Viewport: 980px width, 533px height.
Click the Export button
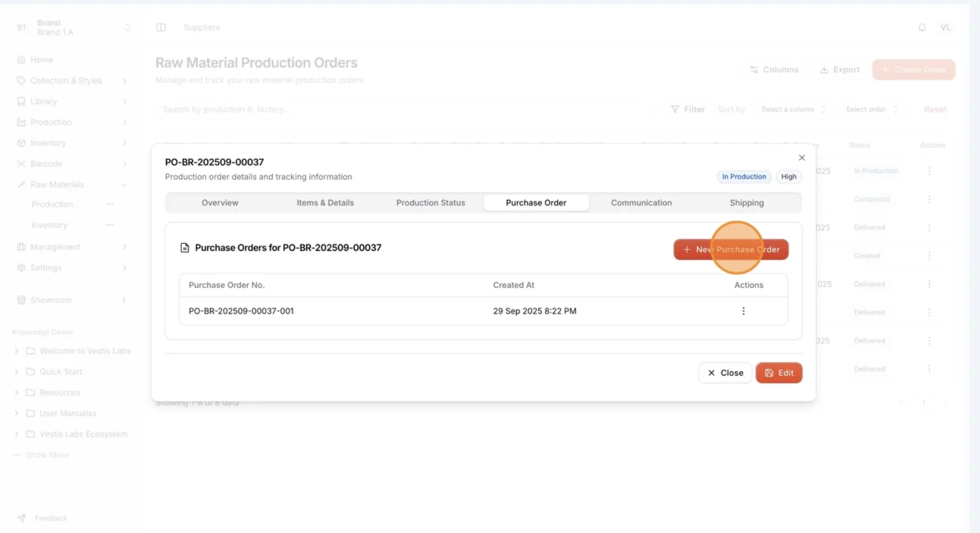pos(840,70)
